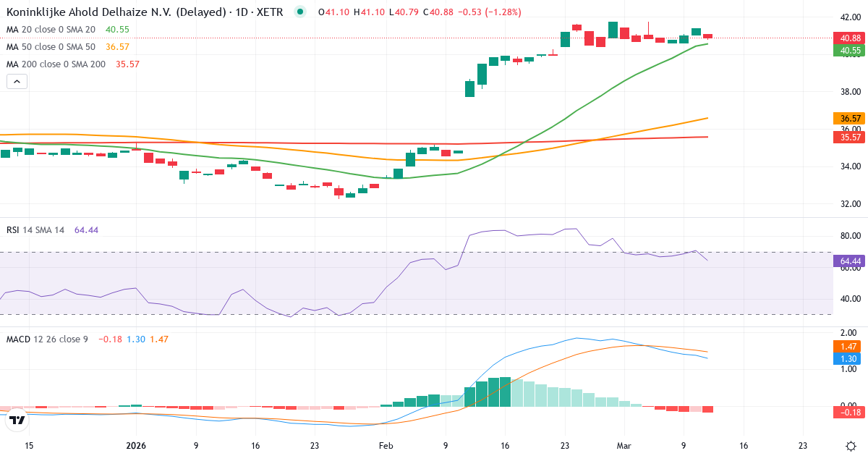Click the latest red candlestick on the chart

point(707,35)
